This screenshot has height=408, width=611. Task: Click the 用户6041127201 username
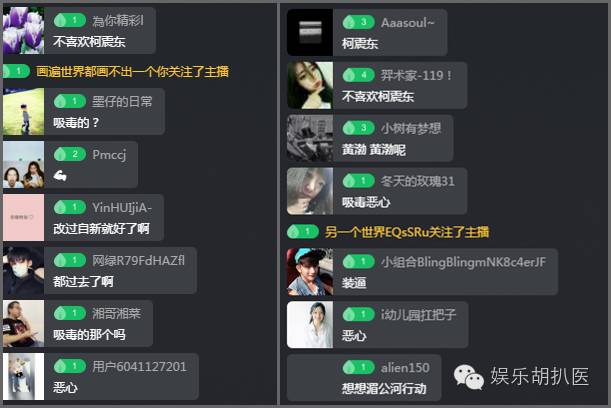(139, 367)
